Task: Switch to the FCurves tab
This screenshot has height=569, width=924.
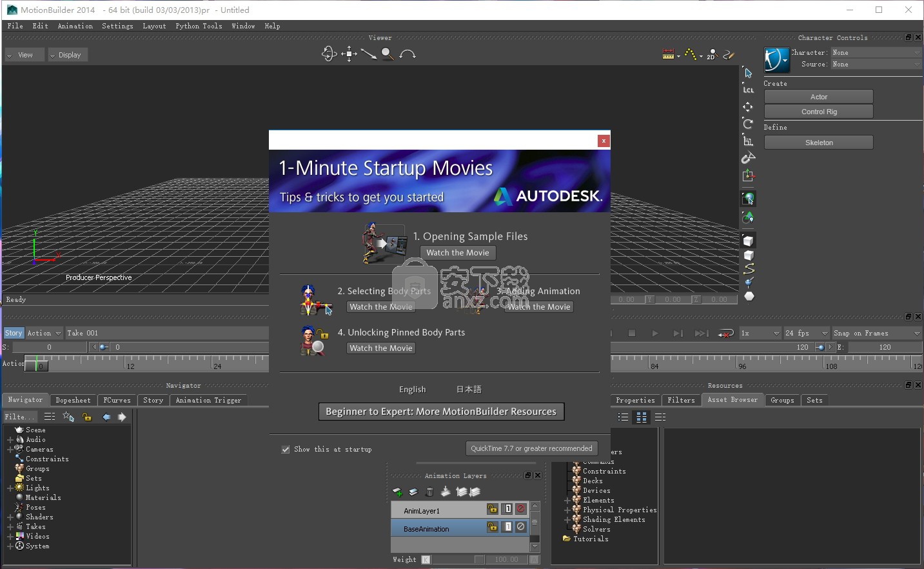Action: (x=117, y=400)
